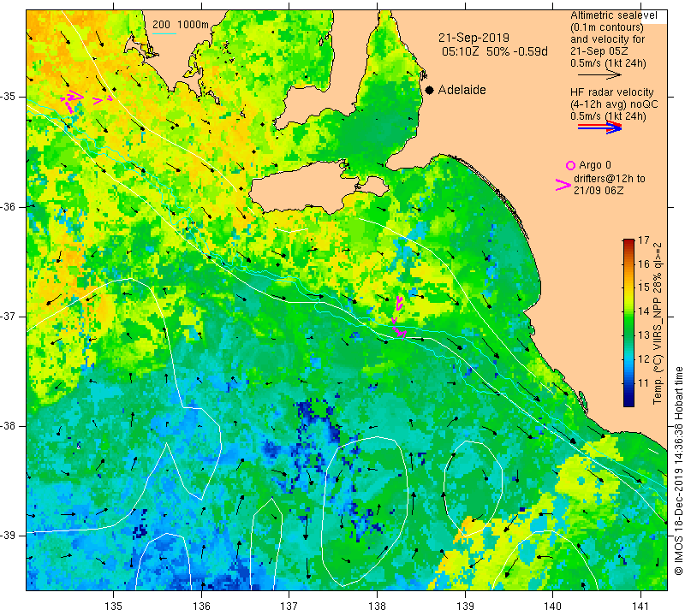This screenshot has height=616, width=685.
Task: Click the longitude 138 axis label
Action: point(377,606)
